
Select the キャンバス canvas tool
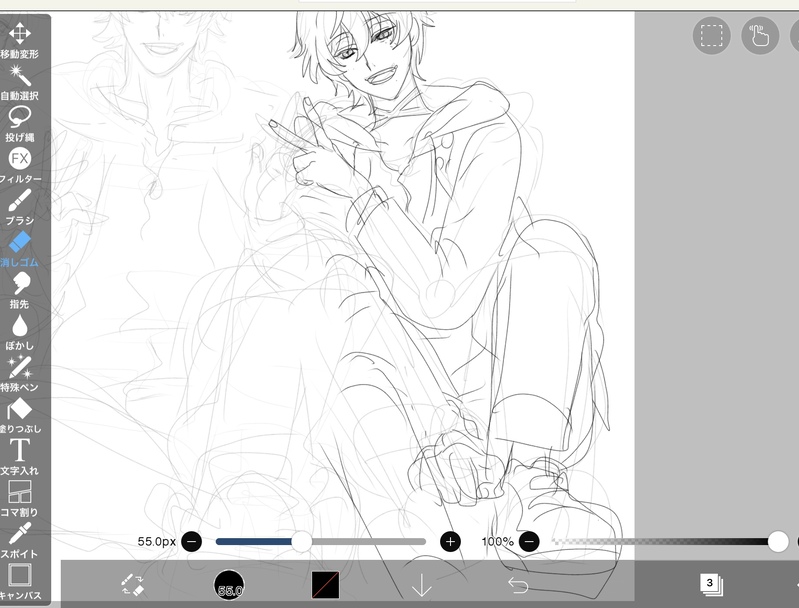(19, 581)
